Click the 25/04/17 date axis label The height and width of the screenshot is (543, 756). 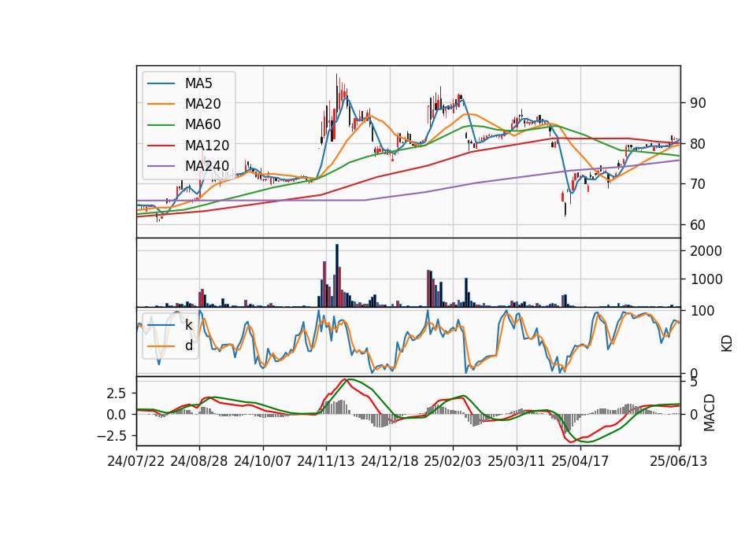(x=580, y=461)
